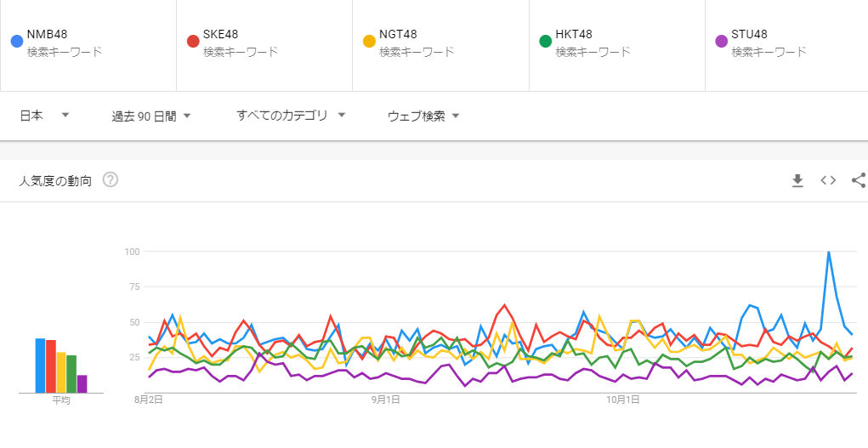Click the HKT48 search keyword label
This screenshot has width=868, height=448.
pos(574,35)
